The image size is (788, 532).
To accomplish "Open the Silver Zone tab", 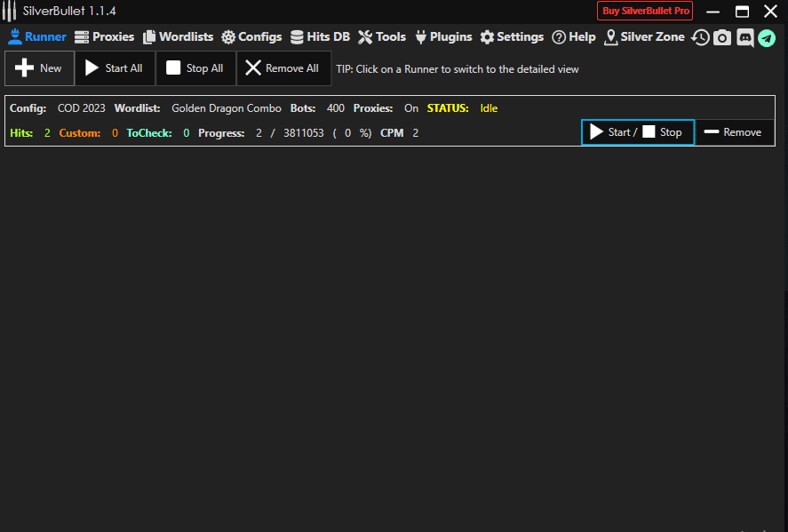I will point(644,36).
